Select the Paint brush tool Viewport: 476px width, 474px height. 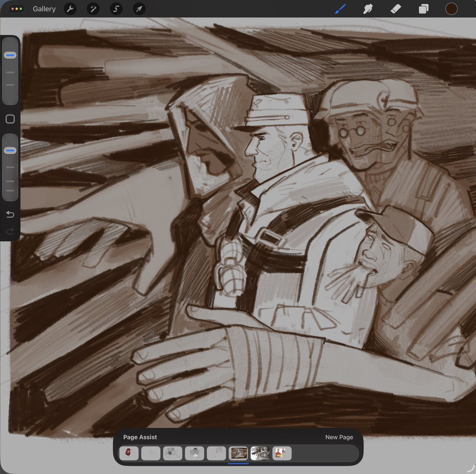(x=340, y=9)
